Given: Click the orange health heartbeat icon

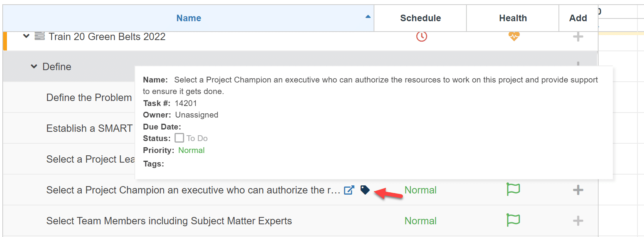Looking at the screenshot, I should coord(513,37).
